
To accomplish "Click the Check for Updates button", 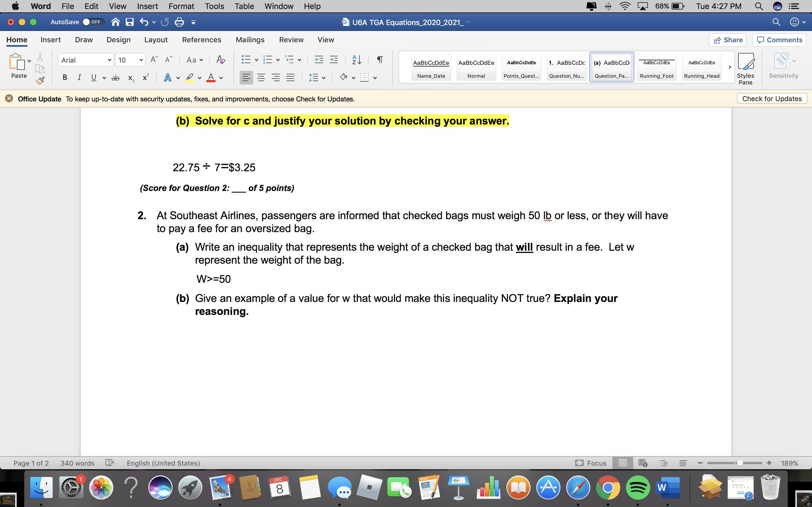I will [772, 99].
